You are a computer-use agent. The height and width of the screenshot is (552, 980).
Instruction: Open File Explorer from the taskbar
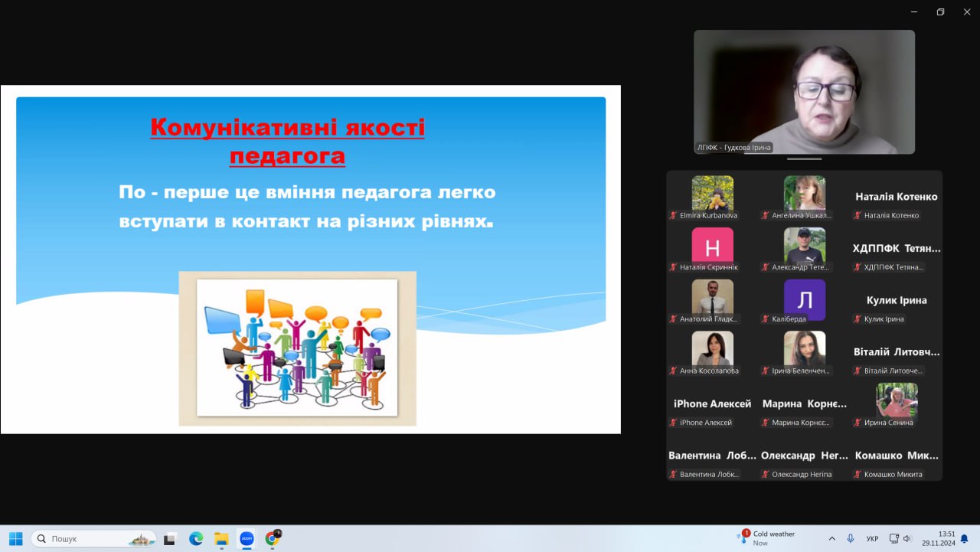pyautogui.click(x=221, y=539)
